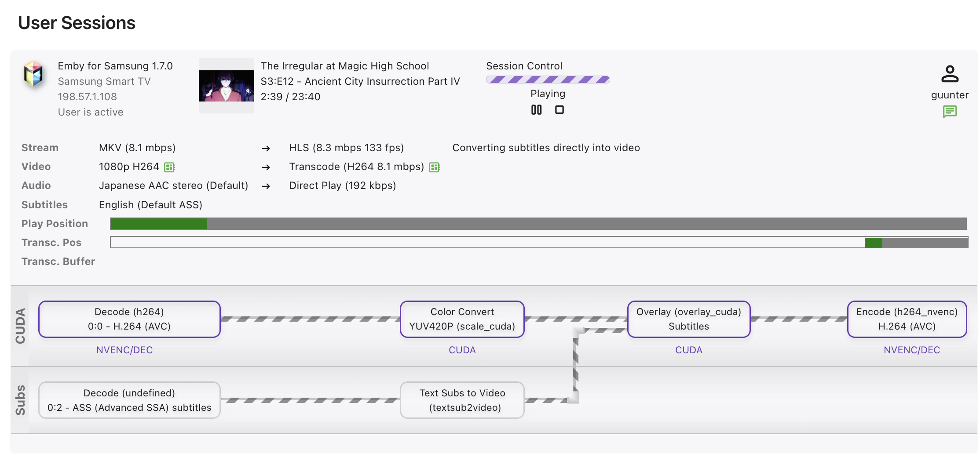Image resolution: width=980 pixels, height=457 pixels.
Task: Click 'HLS (8.3 mbps 133 fps)' stream output
Action: pyautogui.click(x=347, y=148)
